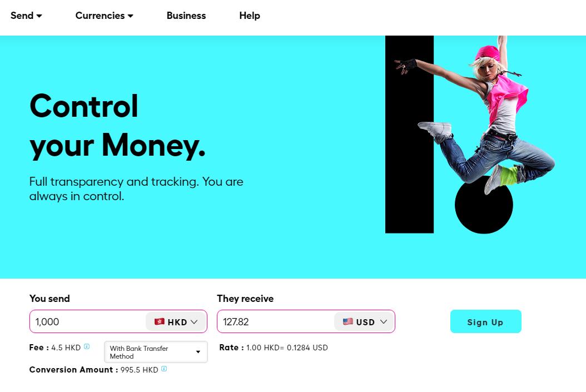This screenshot has height=392, width=586.
Task: Expand the USD currency chevron
Action: click(x=384, y=321)
